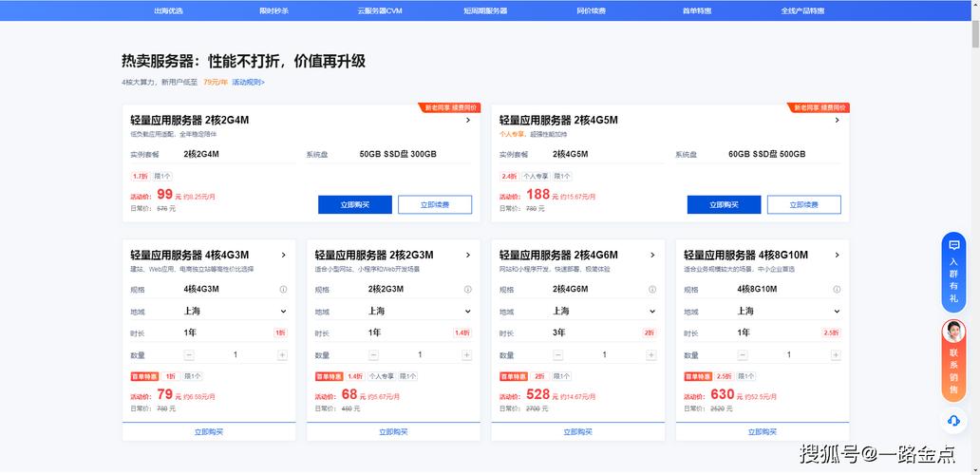Click info icon beside 4核8G10M spec
980x475 pixels.
click(x=836, y=289)
